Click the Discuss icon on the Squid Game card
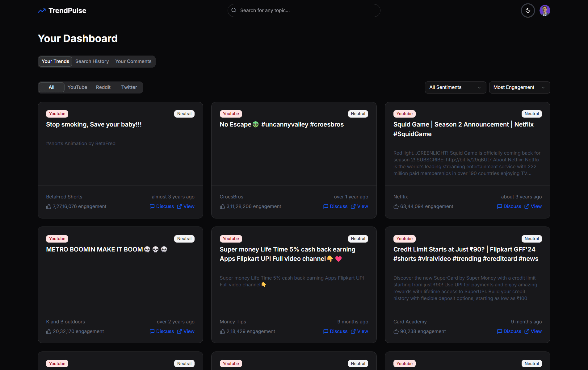This screenshot has height=370, width=588. [499, 206]
